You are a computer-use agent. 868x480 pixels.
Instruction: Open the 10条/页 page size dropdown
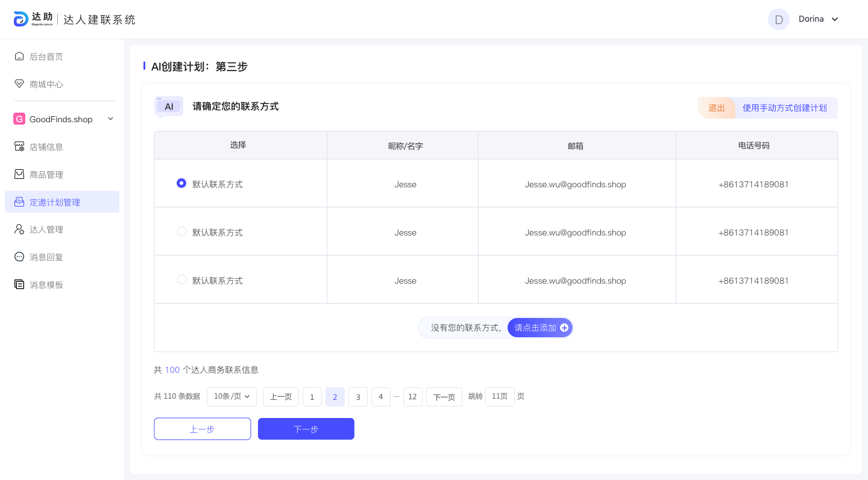click(x=232, y=396)
